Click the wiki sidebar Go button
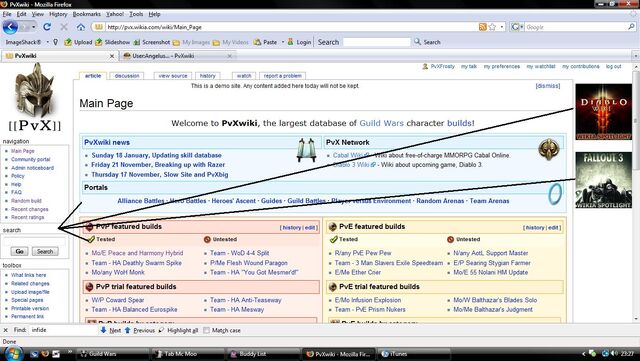The width and height of the screenshot is (640, 361). (19, 252)
